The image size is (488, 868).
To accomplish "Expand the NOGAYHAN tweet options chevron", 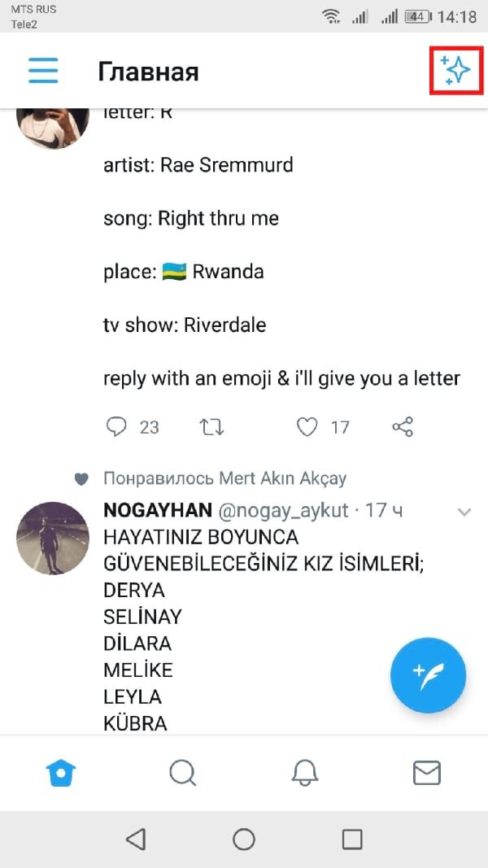I will coord(464,512).
